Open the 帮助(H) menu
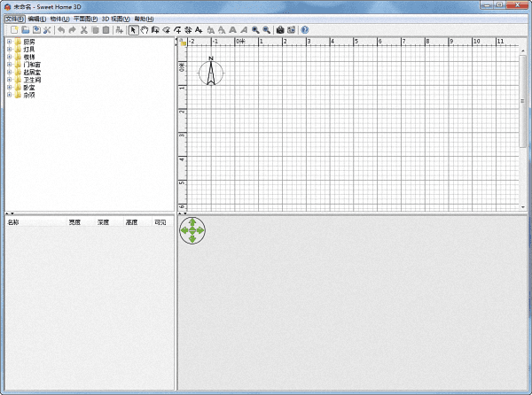The height and width of the screenshot is (395, 532). 144,18
